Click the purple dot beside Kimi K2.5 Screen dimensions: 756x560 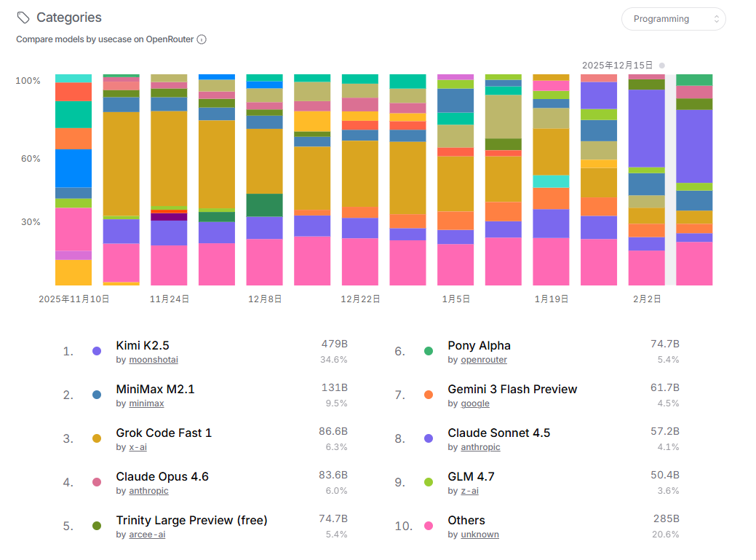click(x=97, y=351)
